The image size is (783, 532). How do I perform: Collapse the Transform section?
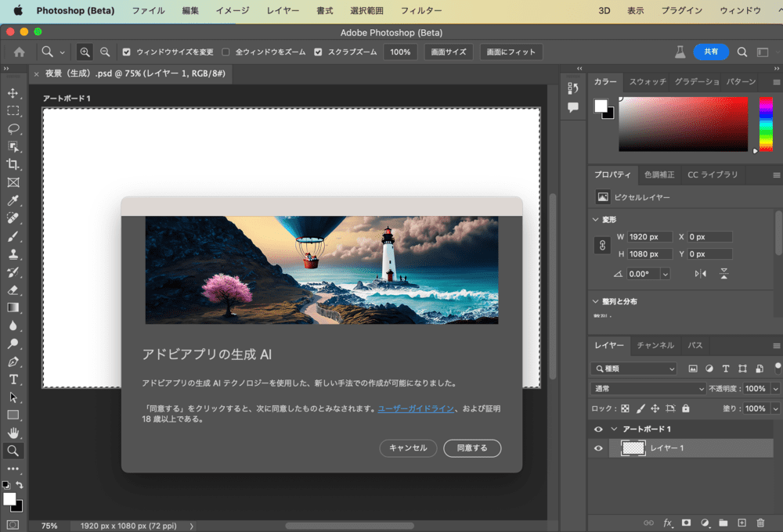[x=595, y=219]
